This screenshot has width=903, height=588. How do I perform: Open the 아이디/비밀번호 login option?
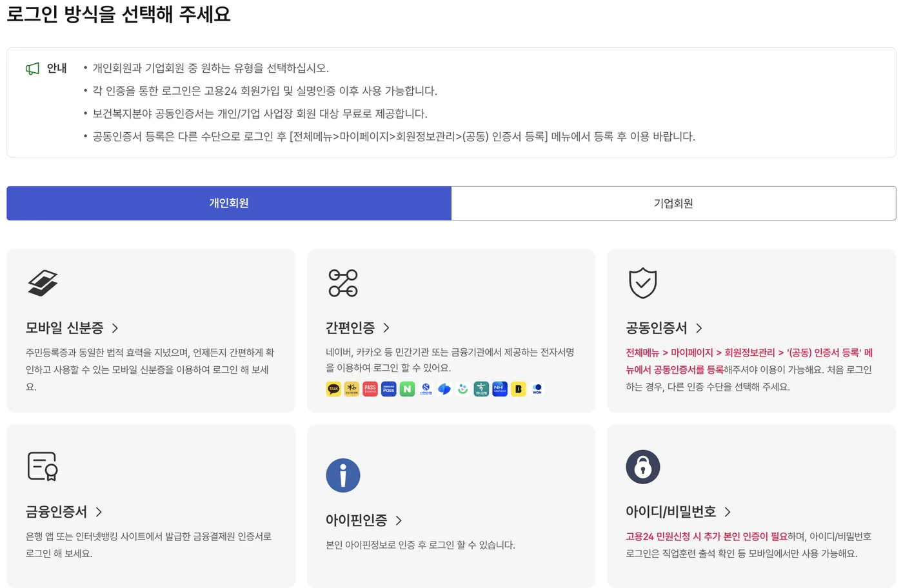[671, 512]
